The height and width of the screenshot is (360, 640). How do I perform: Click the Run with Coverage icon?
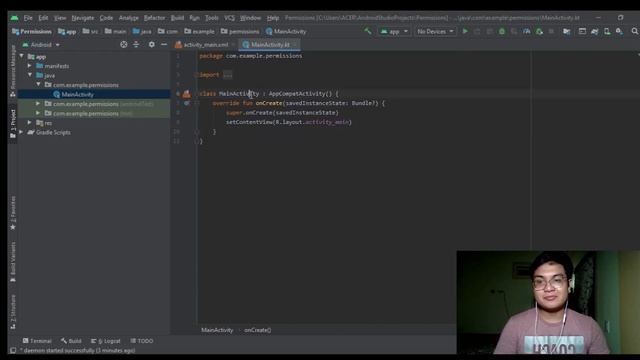(514, 31)
